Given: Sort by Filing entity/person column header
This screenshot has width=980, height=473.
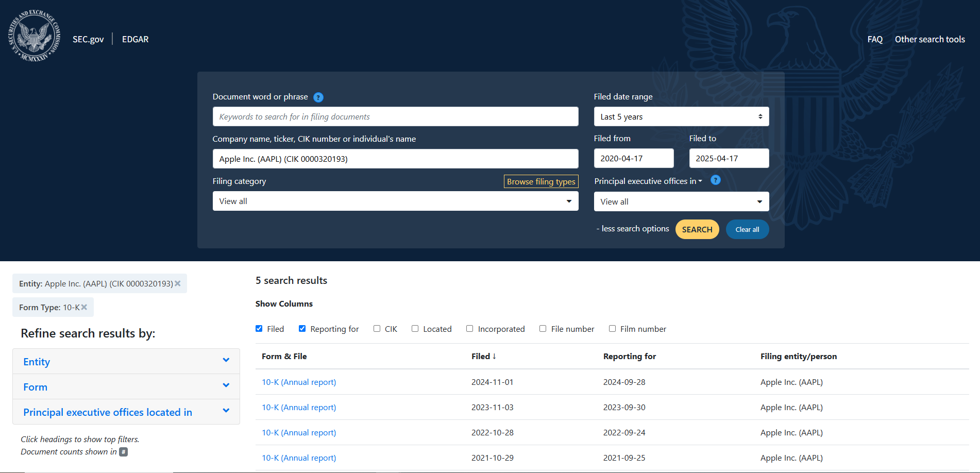Looking at the screenshot, I should pyautogui.click(x=799, y=356).
